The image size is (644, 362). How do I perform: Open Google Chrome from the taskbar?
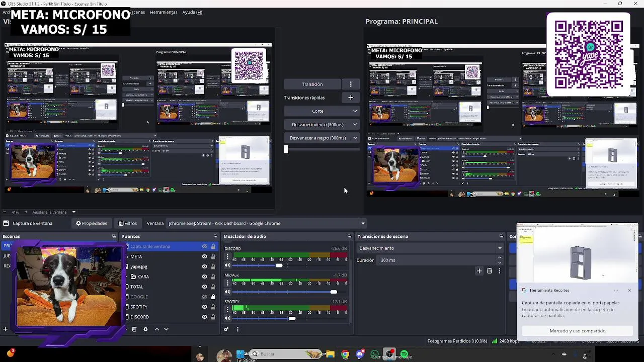point(345,354)
